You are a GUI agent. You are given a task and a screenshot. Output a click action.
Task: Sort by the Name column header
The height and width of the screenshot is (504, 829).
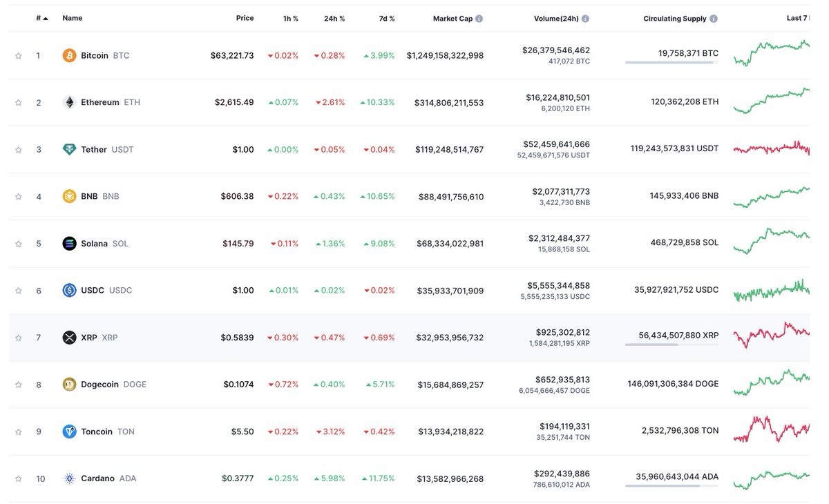72,19
